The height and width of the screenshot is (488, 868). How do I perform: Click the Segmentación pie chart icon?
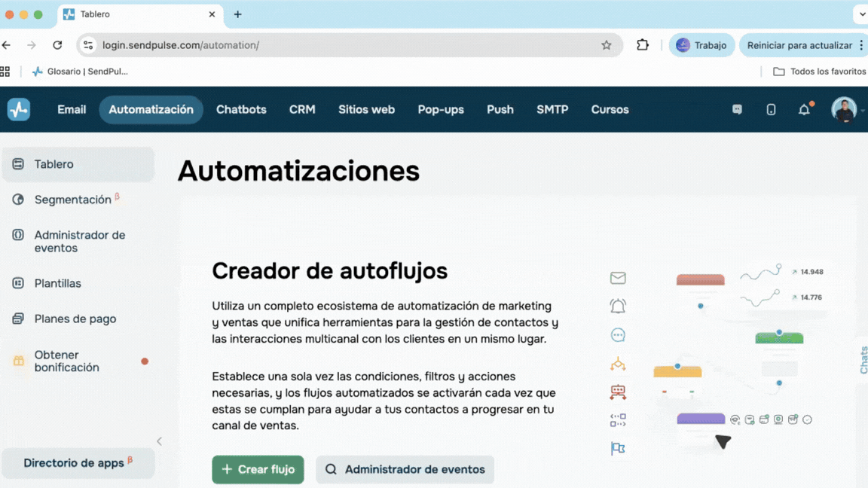(18, 200)
